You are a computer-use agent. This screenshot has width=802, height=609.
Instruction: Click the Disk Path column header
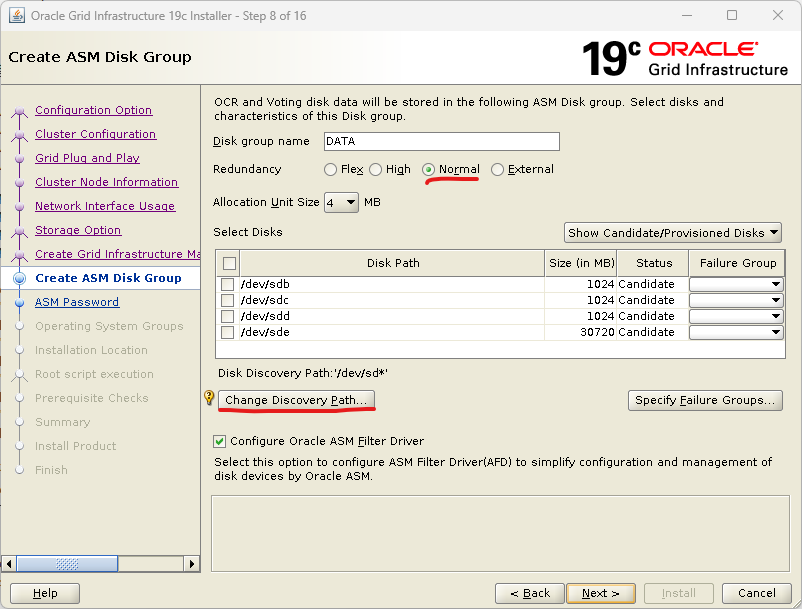pos(392,263)
